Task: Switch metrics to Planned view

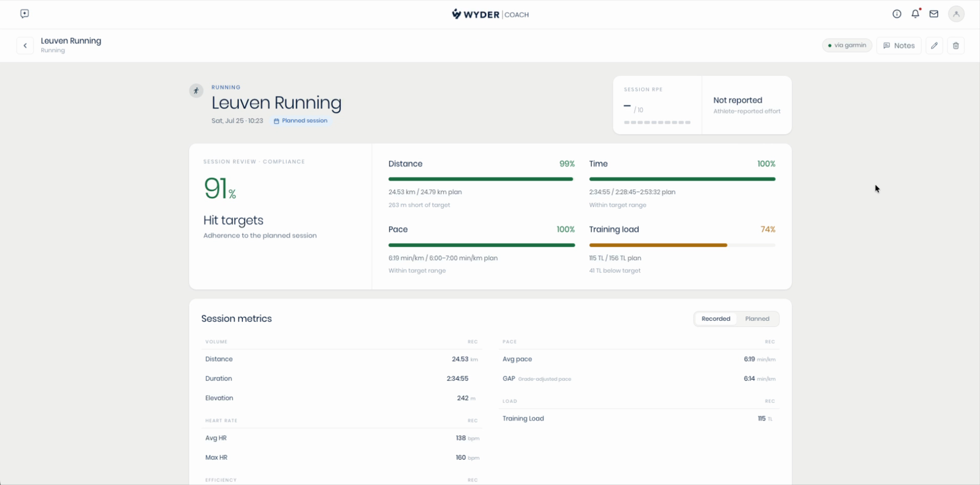Action: click(757, 319)
